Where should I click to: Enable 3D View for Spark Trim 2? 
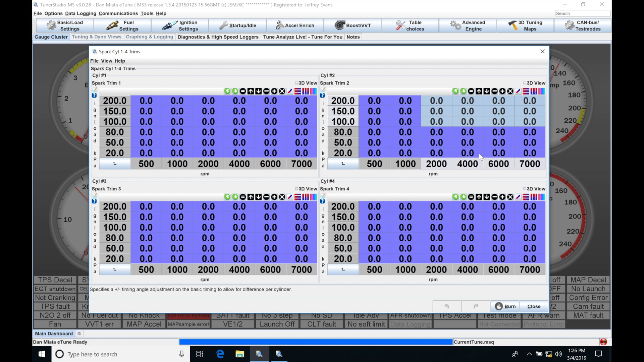[525, 83]
